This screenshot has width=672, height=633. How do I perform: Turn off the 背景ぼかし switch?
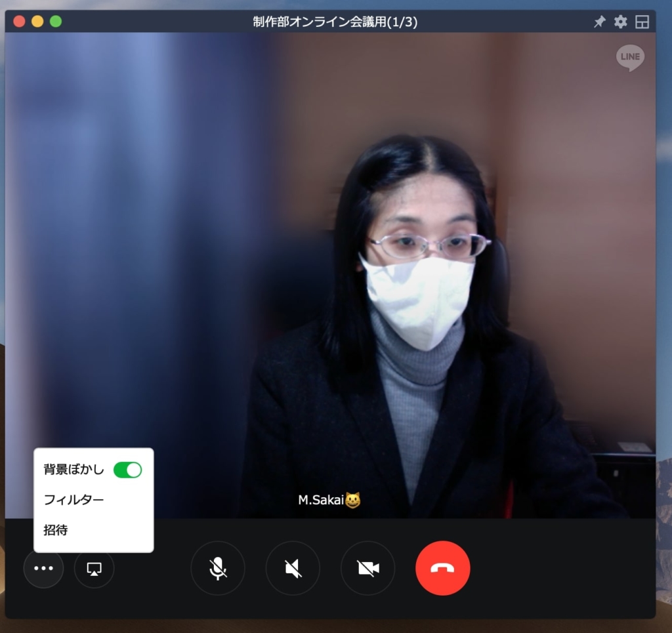tap(127, 470)
